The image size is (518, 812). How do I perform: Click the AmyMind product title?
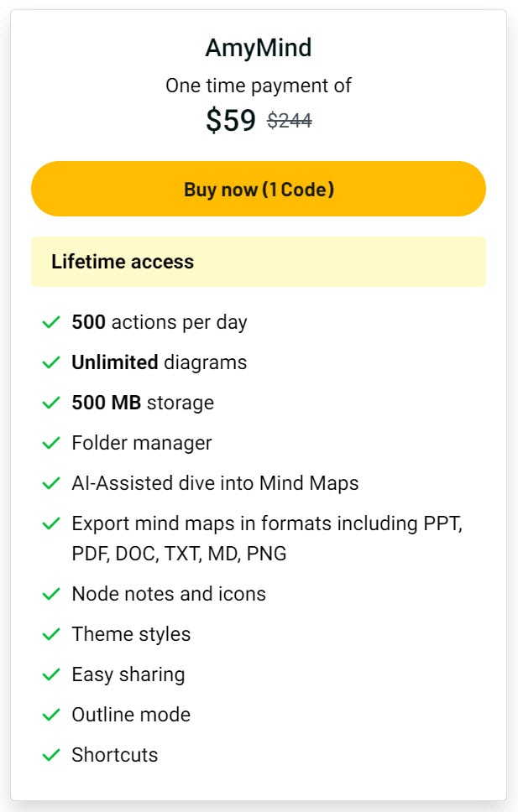[259, 48]
